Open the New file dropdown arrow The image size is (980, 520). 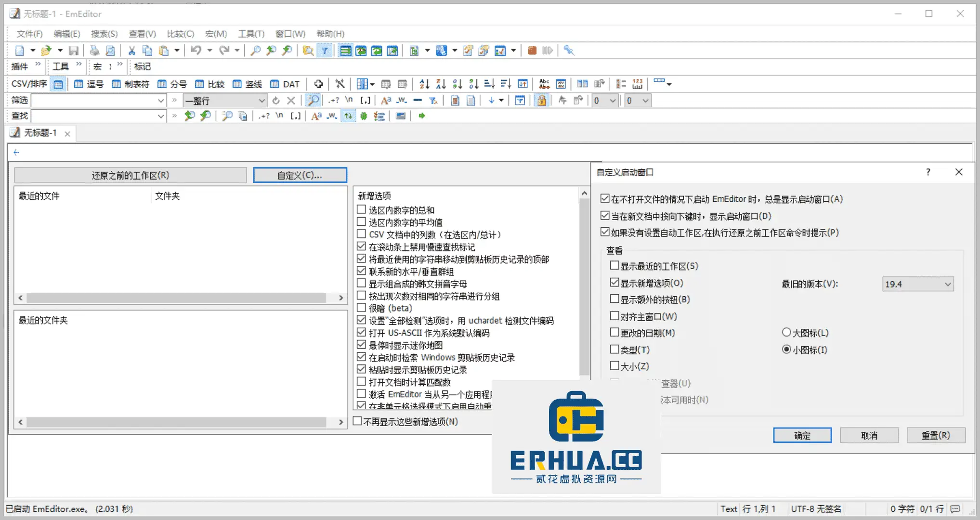33,51
